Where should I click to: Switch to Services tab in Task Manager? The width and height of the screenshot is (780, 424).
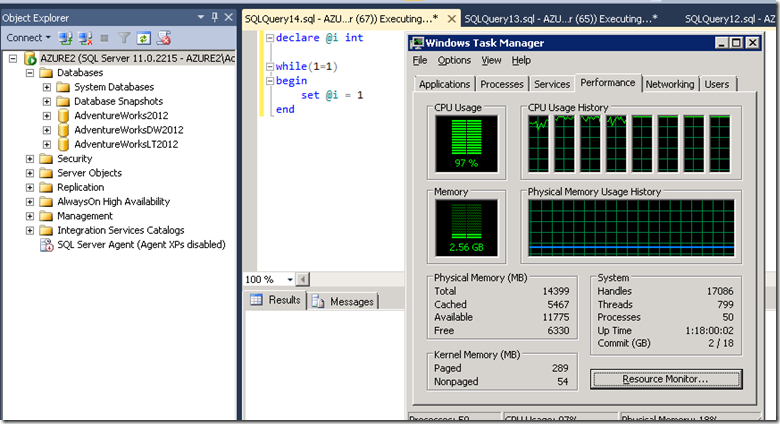(552, 84)
